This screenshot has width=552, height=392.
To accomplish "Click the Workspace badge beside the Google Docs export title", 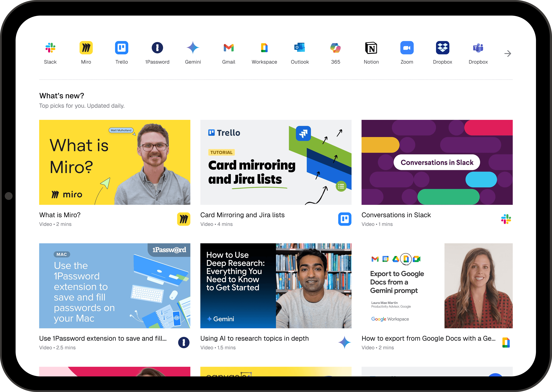I will point(506,343).
